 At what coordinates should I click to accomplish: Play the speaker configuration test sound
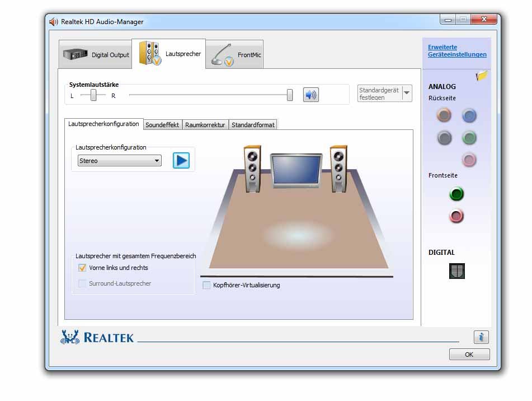click(181, 160)
